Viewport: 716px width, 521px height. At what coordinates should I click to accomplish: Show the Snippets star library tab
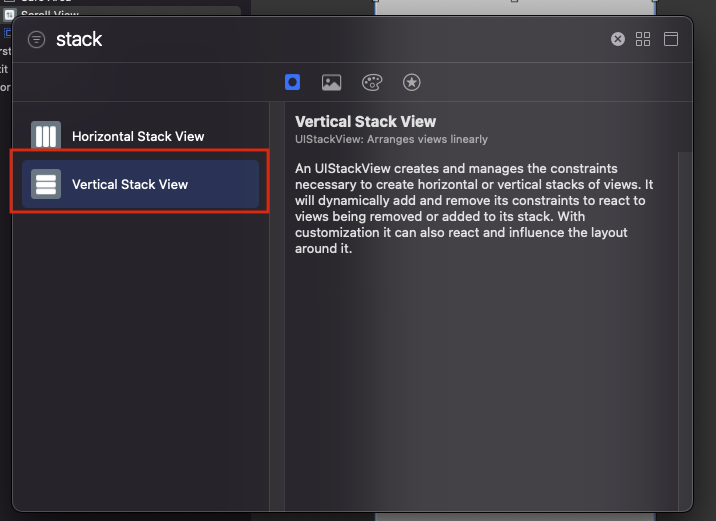coord(411,83)
